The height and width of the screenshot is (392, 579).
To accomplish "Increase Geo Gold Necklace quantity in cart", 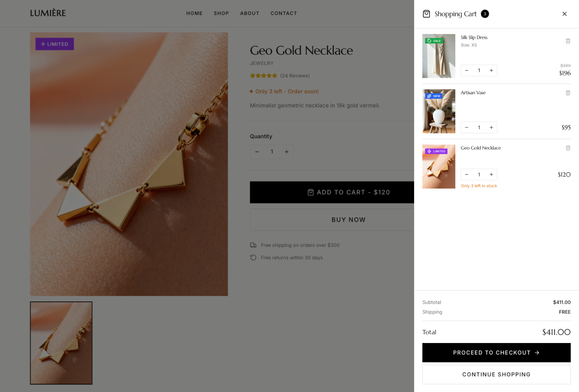I will coord(491,174).
